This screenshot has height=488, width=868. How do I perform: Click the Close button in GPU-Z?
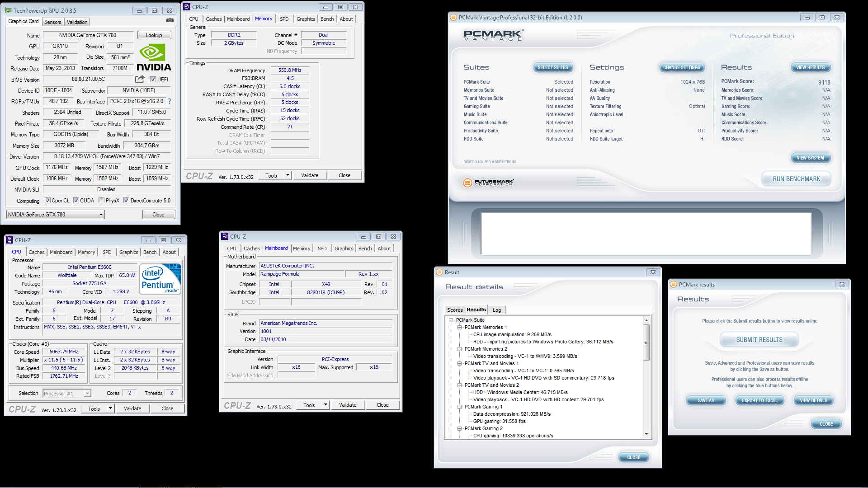click(158, 215)
